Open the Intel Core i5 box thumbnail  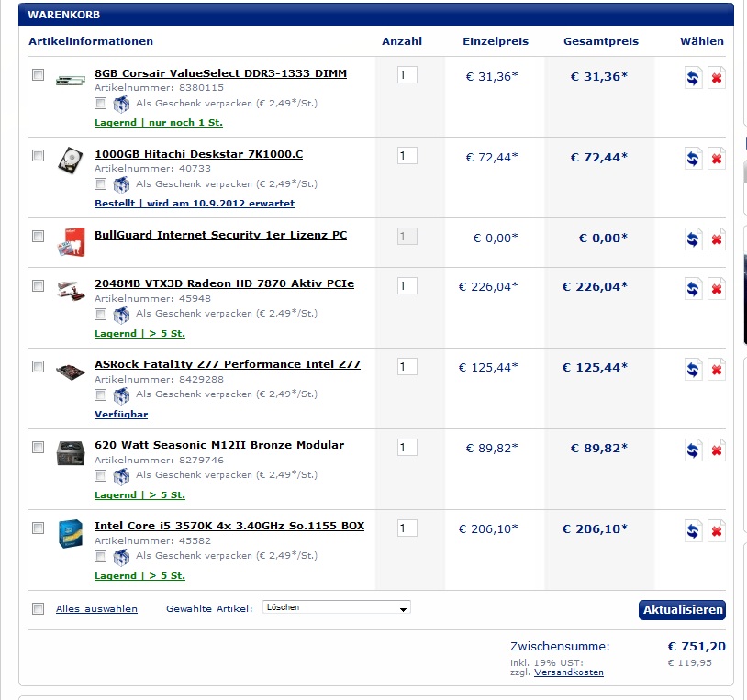pos(71,533)
